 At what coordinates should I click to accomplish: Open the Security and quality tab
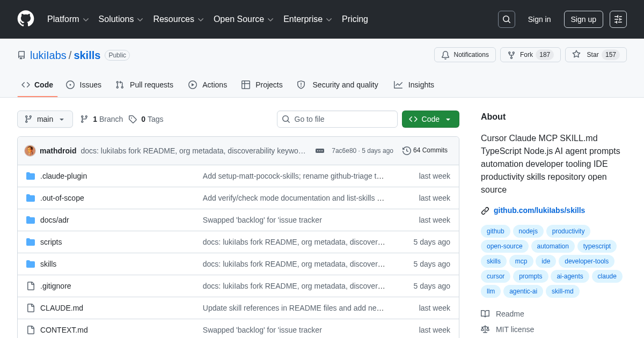click(338, 85)
